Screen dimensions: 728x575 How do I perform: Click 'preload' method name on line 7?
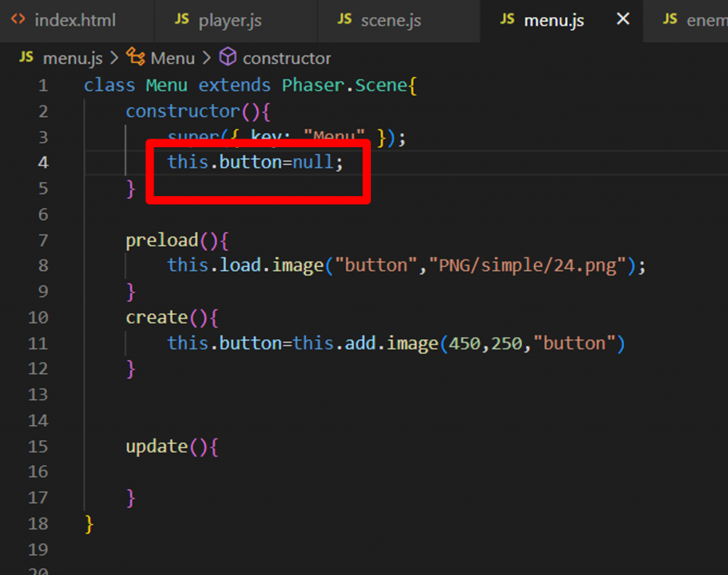click(162, 241)
